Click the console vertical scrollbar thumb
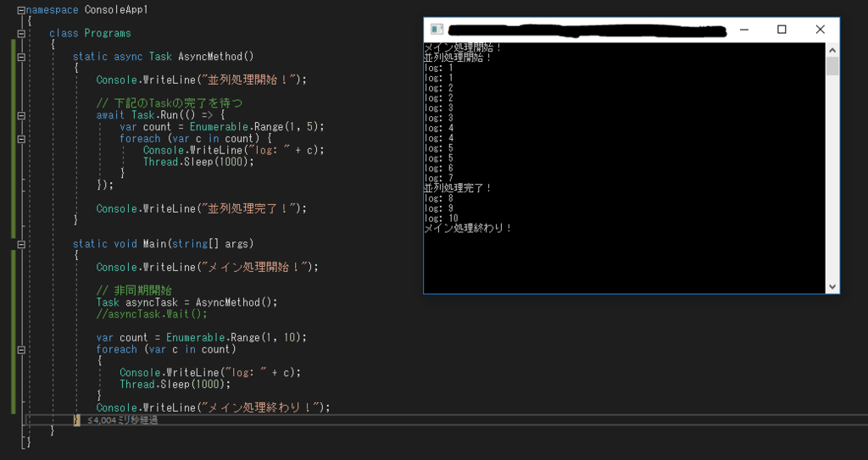 832,66
